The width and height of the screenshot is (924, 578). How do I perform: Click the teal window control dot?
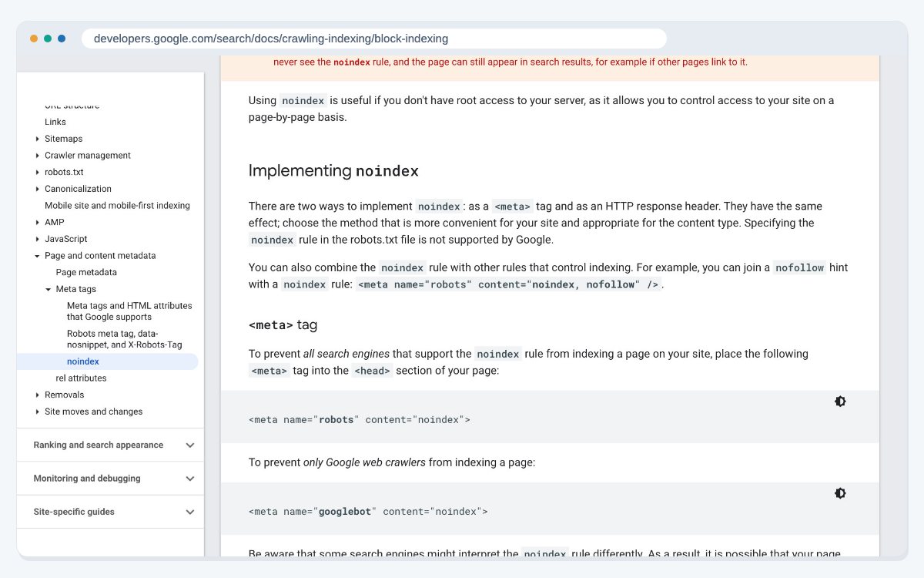[48, 39]
